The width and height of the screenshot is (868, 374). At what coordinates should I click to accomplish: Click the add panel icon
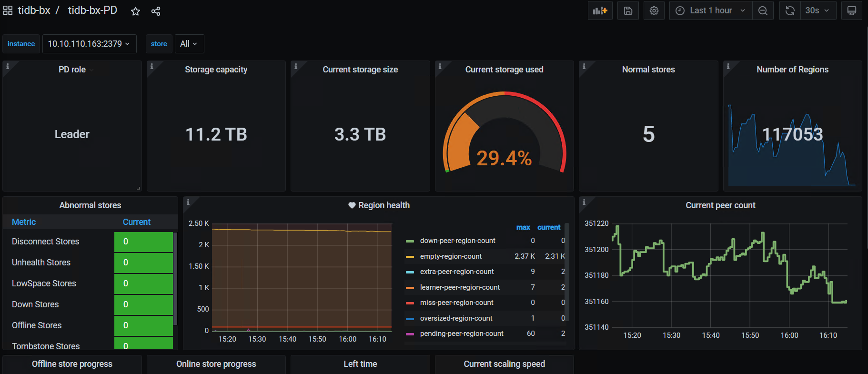pyautogui.click(x=600, y=10)
